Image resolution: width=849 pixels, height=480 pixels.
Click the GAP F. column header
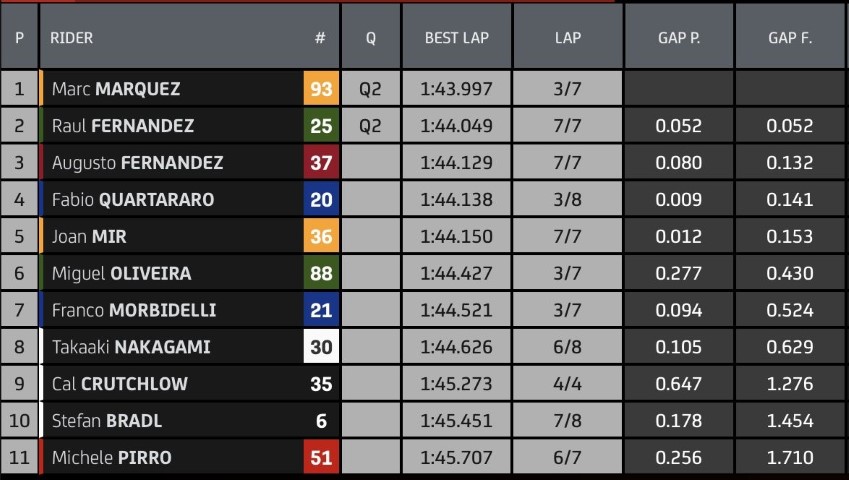[x=790, y=37]
